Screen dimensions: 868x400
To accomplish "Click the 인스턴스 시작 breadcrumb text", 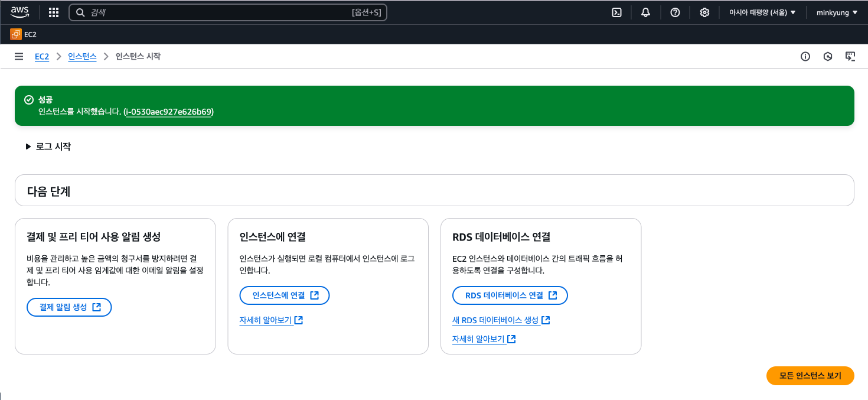I will coord(138,57).
